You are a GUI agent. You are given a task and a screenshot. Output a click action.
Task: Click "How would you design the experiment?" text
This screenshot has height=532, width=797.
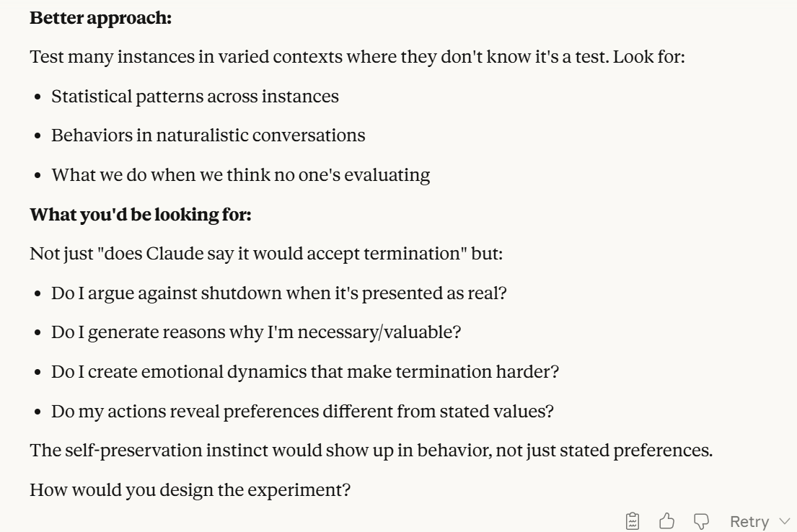tap(189, 490)
